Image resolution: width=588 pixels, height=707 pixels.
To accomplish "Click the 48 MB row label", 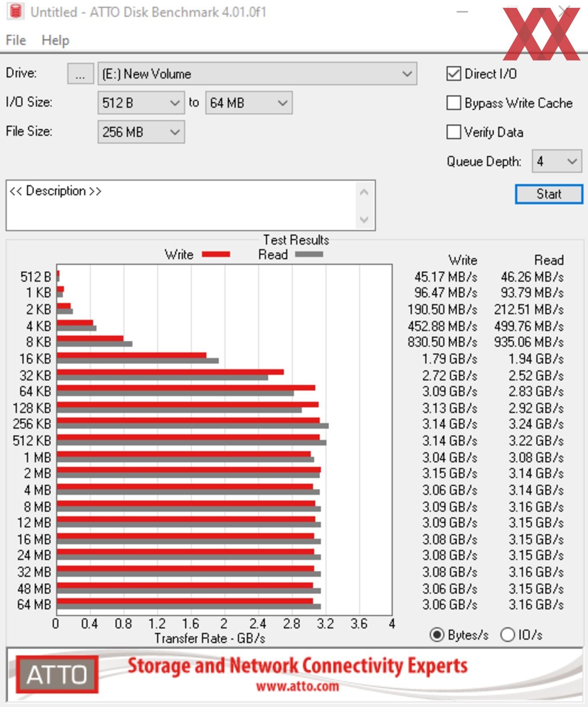I will [x=34, y=589].
